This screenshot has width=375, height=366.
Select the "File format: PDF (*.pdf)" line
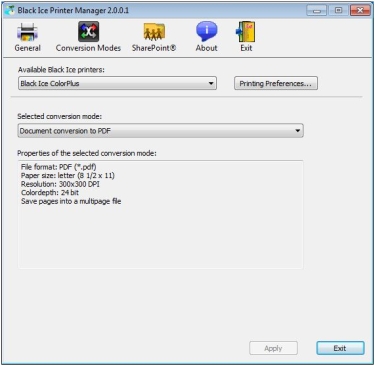59,167
